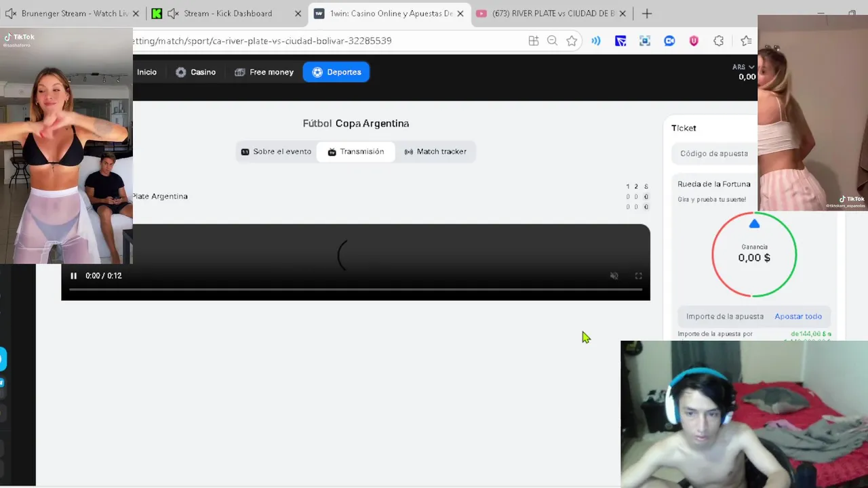Pause the stream video
This screenshot has width=868, height=488.
73,276
